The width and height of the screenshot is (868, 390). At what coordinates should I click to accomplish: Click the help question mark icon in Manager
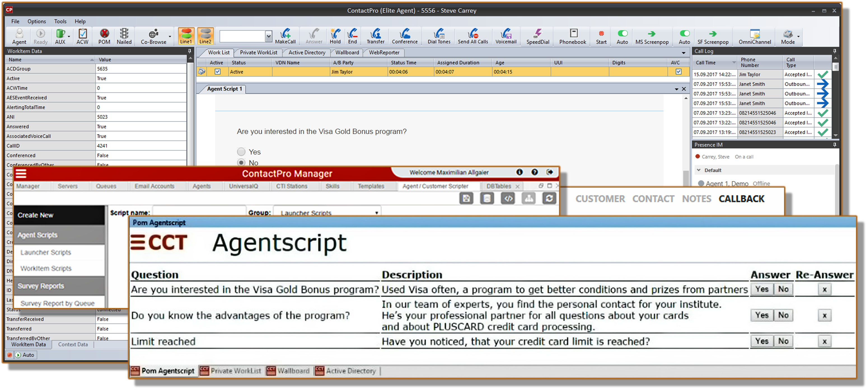[534, 172]
